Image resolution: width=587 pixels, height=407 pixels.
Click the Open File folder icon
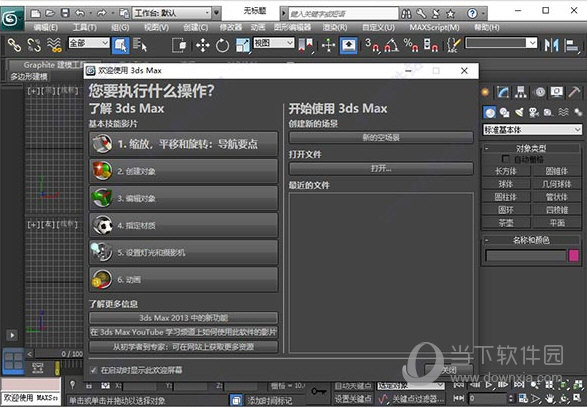coord(50,13)
